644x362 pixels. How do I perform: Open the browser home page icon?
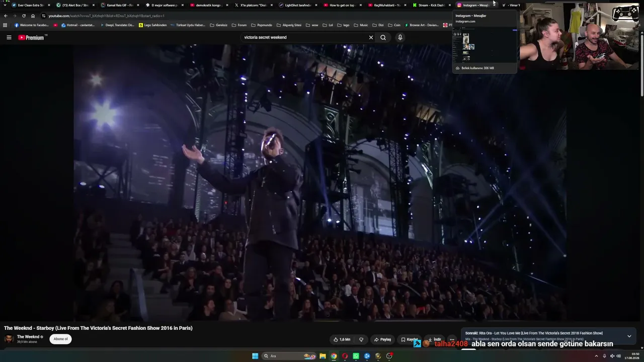[x=33, y=16]
